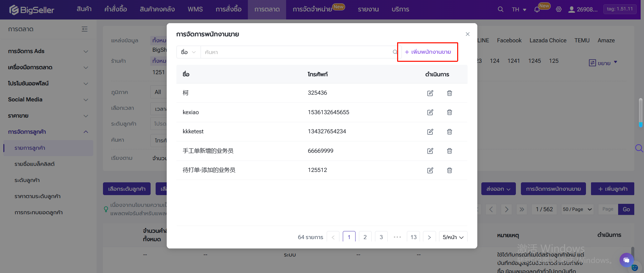
Task: Delete salesperson with phone 125512
Action: pyautogui.click(x=449, y=170)
